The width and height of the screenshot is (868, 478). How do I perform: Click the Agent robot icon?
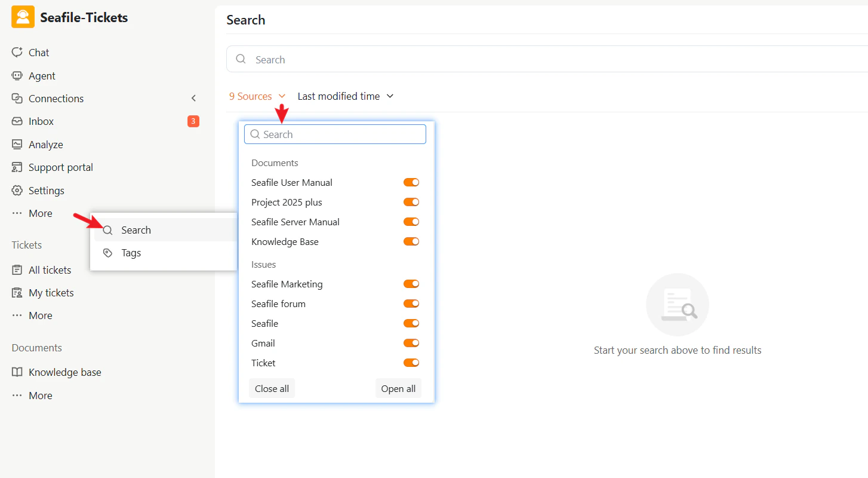(x=17, y=76)
